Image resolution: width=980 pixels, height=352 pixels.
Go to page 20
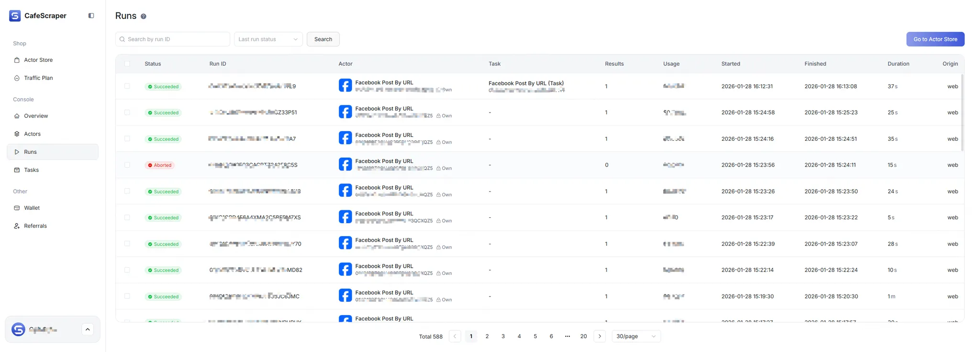(583, 336)
